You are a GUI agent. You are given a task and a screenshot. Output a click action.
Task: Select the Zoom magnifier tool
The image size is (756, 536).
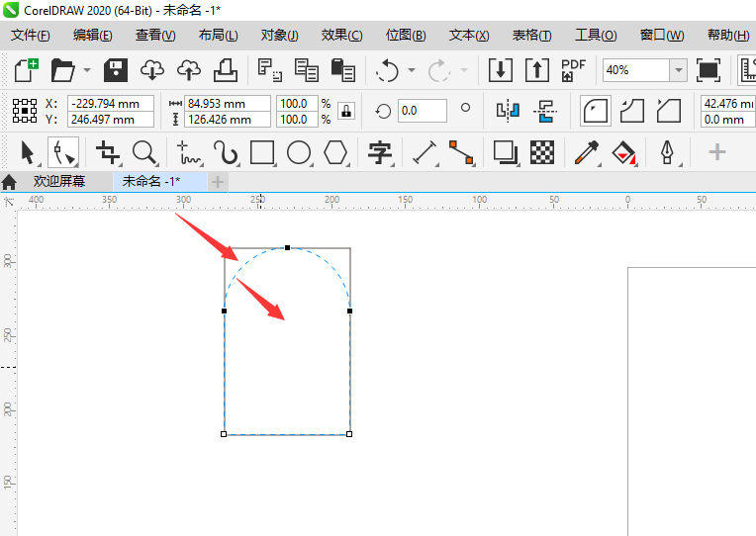click(144, 153)
